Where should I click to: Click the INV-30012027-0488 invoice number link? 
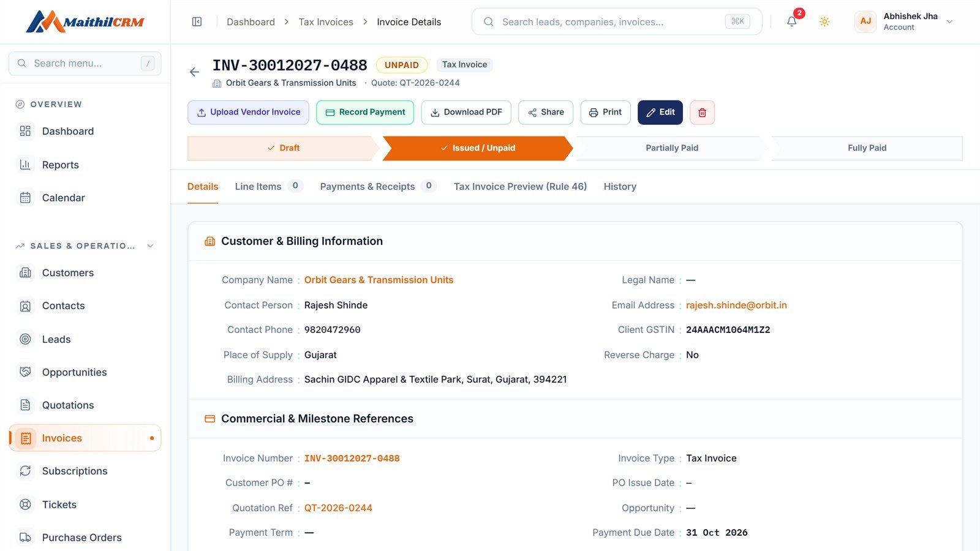(352, 459)
